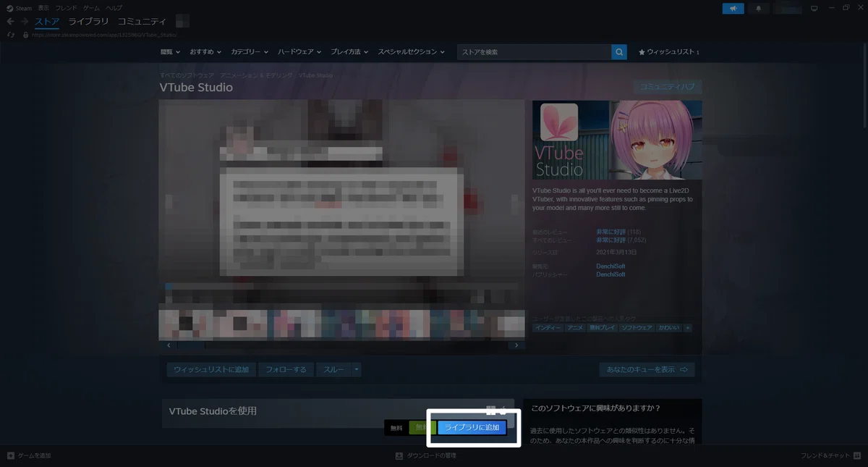Click the フォローする button
Screen dimensions: 868x467
[286, 369]
